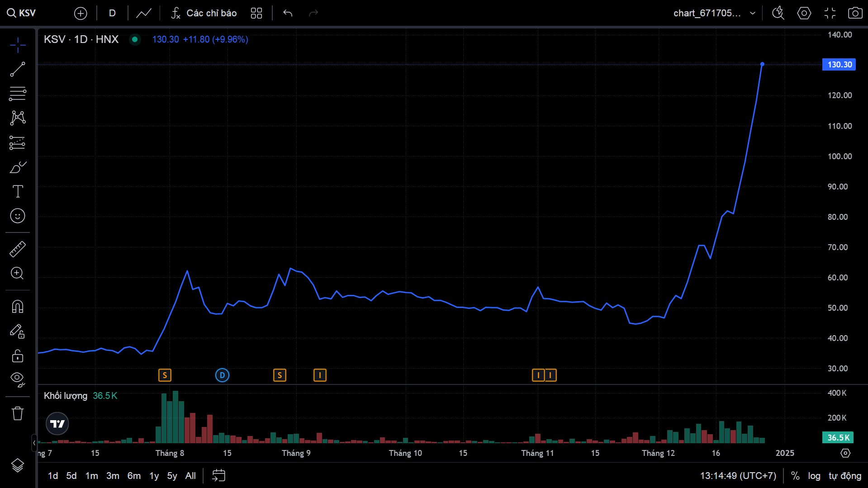The height and width of the screenshot is (488, 868).
Task: Select the 5y time range
Action: click(172, 476)
